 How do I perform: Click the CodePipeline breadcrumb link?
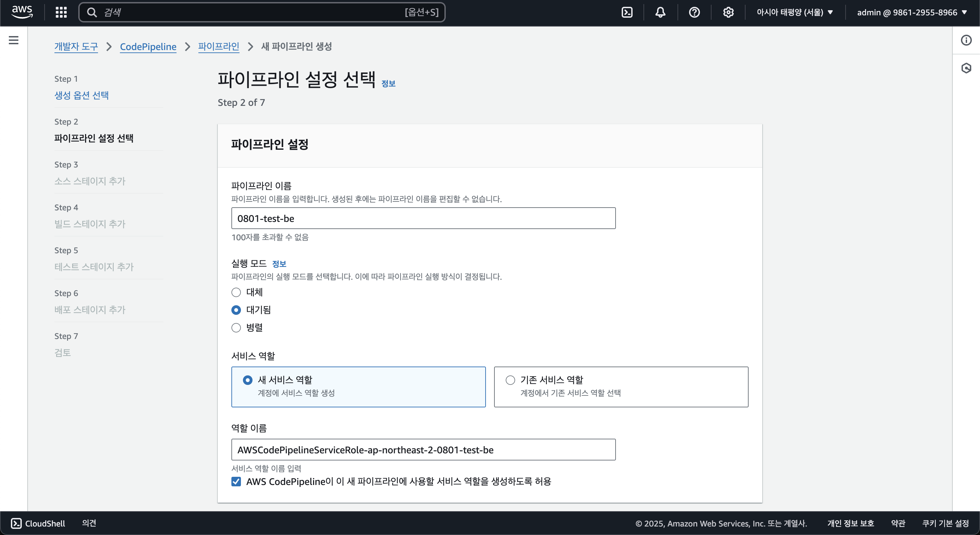[x=148, y=46]
